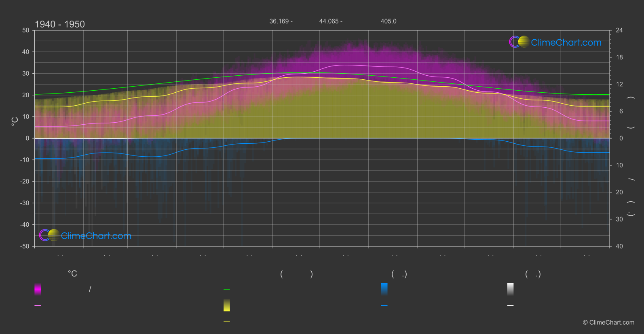Open the © ClimeChart.com copyright link
Viewport: 644px width, 334px height.
point(608,323)
